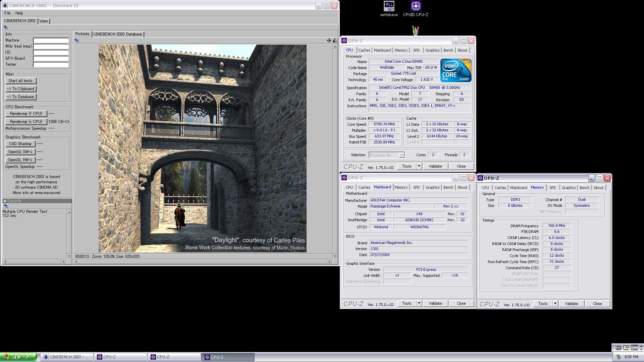Click CINEBENCH window title bar icon
644x362 pixels.
[5, 5]
